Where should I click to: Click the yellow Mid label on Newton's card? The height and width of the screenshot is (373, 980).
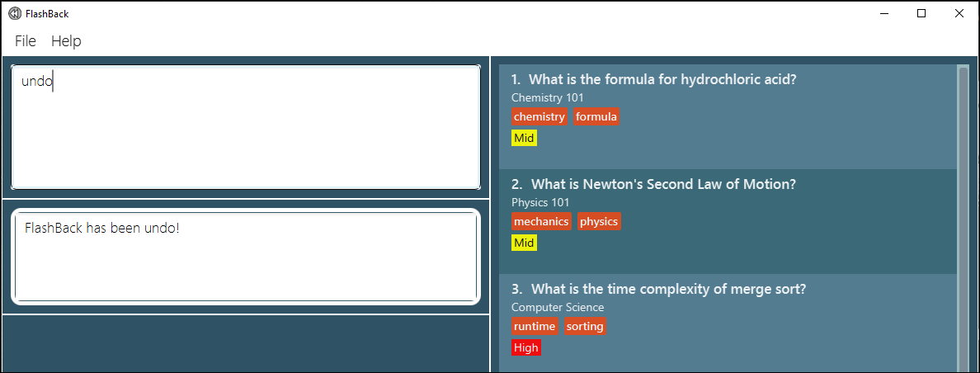point(524,243)
